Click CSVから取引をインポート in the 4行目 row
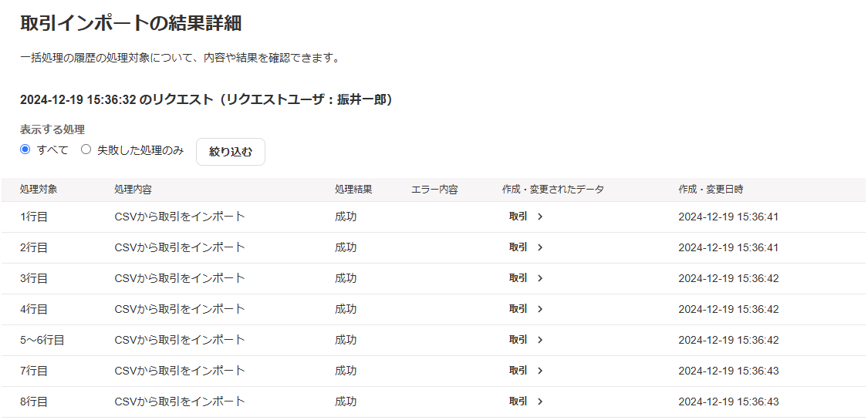Viewport: 868px width, 420px height. tap(179, 309)
